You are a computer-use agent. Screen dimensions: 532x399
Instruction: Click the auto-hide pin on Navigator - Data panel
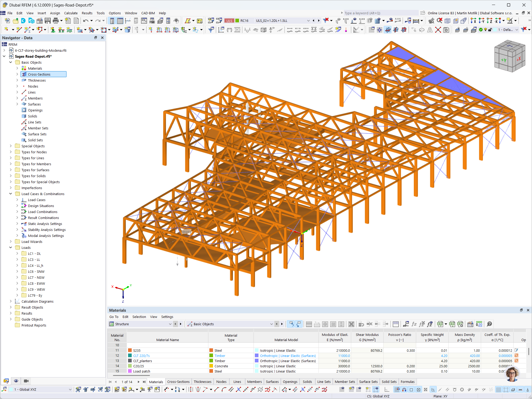96,38
